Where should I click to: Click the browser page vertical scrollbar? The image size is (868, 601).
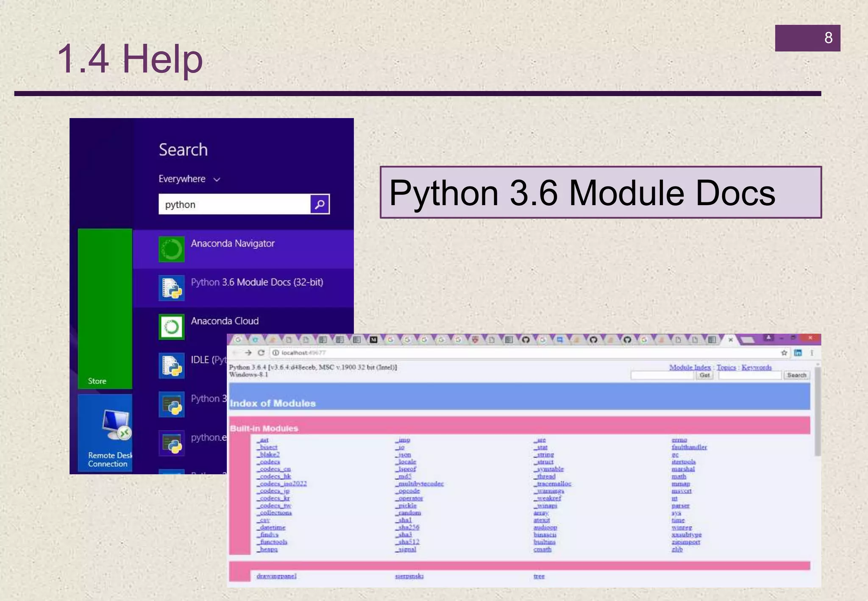pos(818,411)
